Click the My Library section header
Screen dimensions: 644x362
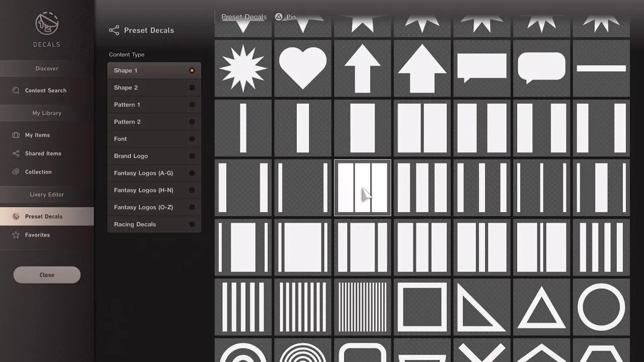tap(47, 113)
